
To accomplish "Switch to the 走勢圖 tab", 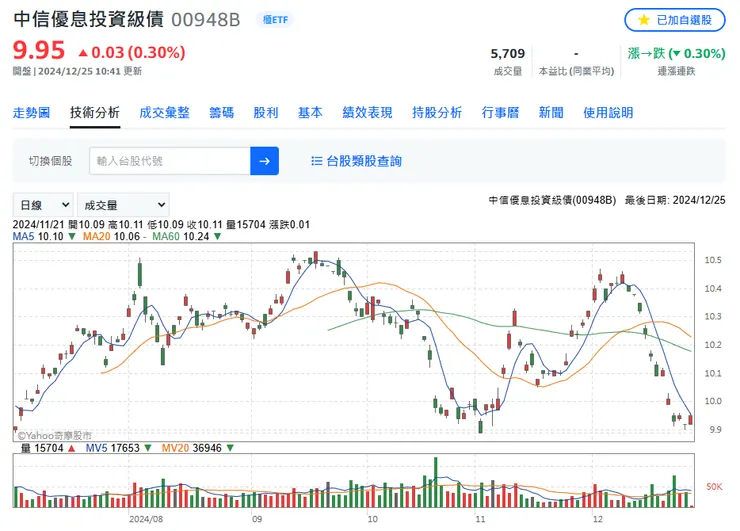I will point(31,113).
